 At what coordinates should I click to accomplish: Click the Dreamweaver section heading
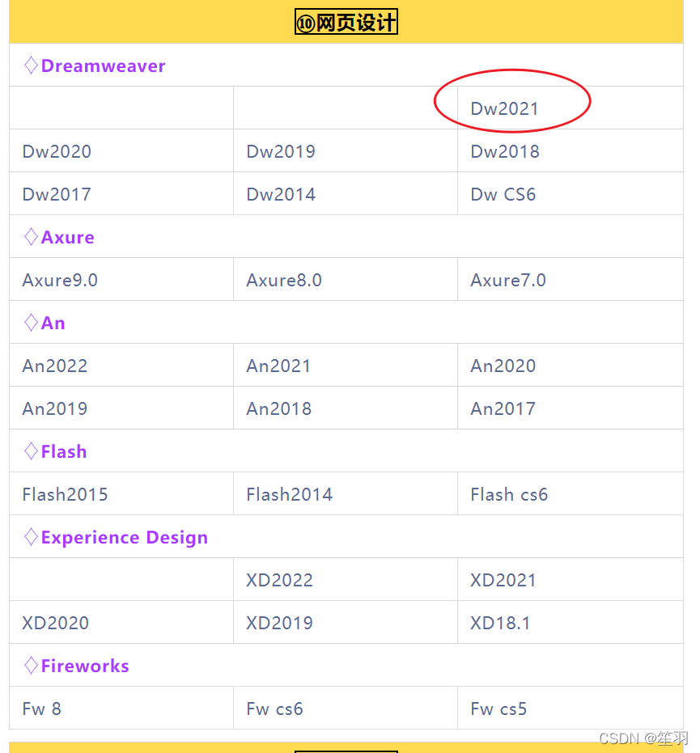point(95,66)
